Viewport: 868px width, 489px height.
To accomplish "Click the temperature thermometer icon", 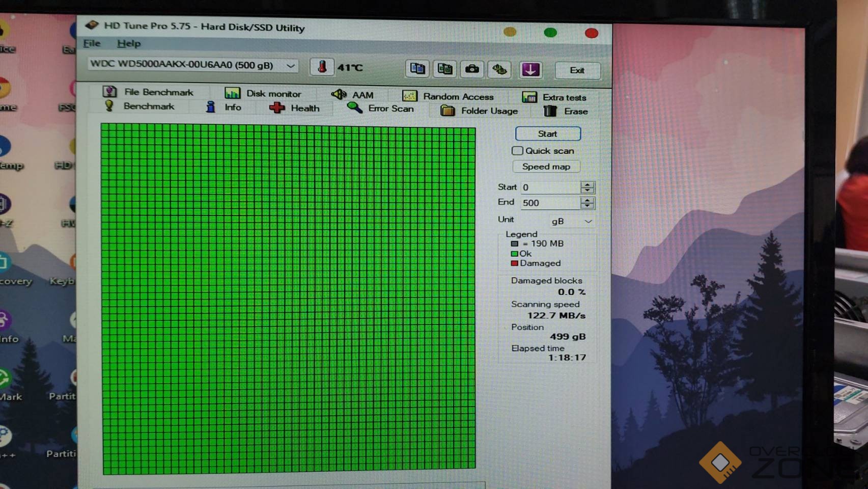I will tap(322, 67).
